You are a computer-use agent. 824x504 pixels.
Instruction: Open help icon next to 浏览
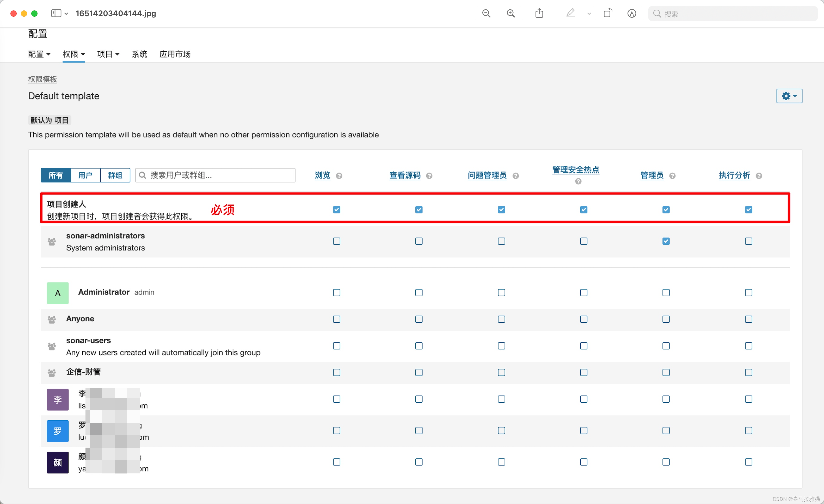[x=339, y=176]
